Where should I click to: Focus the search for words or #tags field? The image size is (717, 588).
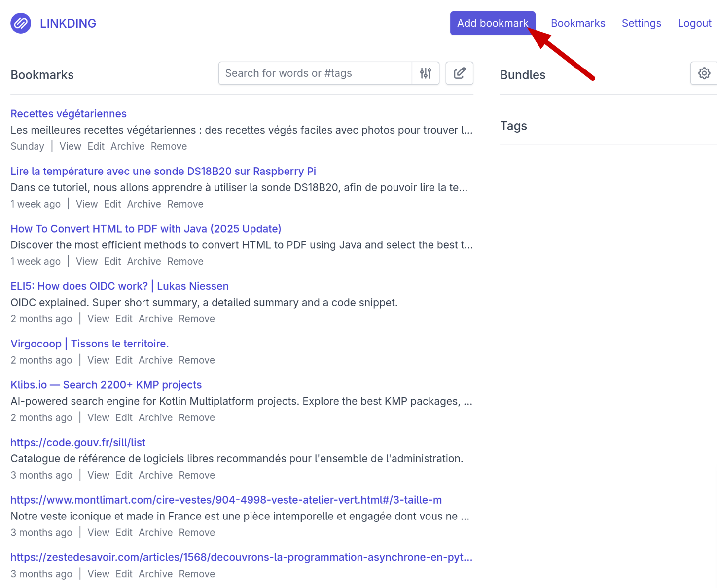point(315,73)
